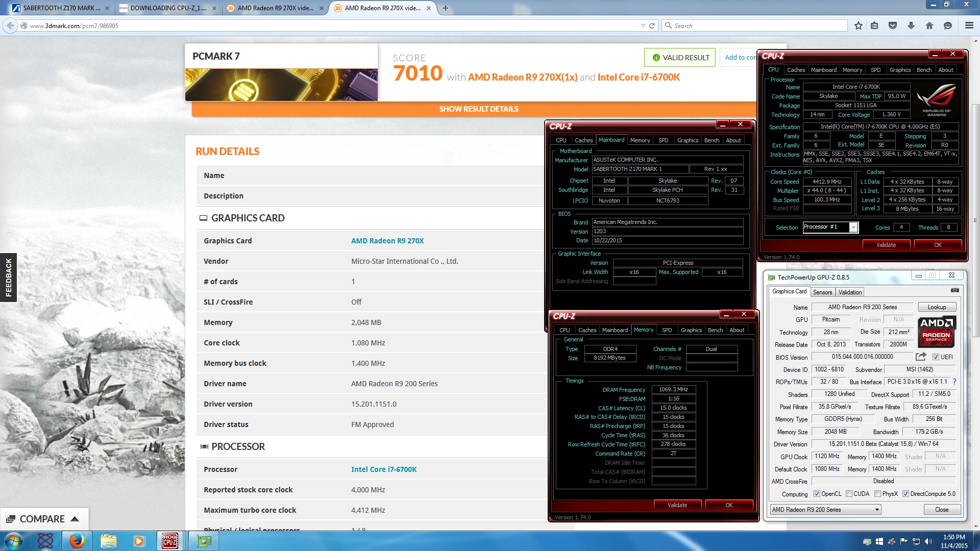Click the red atom-shaped taskbar icon
Viewport: 980px width, 551px height.
tap(45, 541)
